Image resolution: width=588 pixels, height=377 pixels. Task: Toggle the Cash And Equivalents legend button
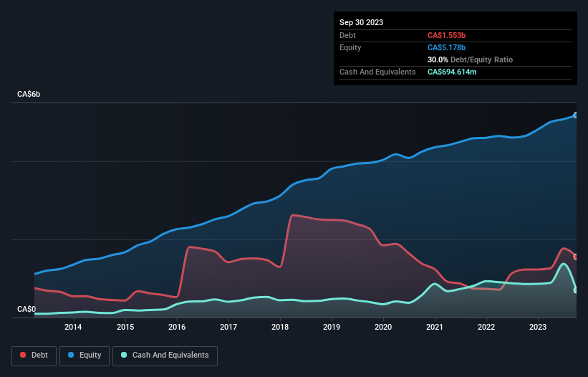165,355
